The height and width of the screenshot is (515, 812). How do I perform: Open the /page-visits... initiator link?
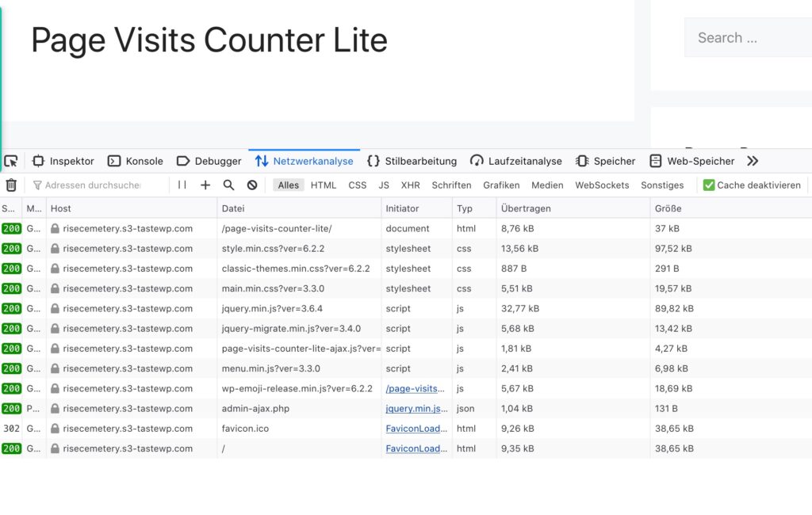pyautogui.click(x=415, y=388)
